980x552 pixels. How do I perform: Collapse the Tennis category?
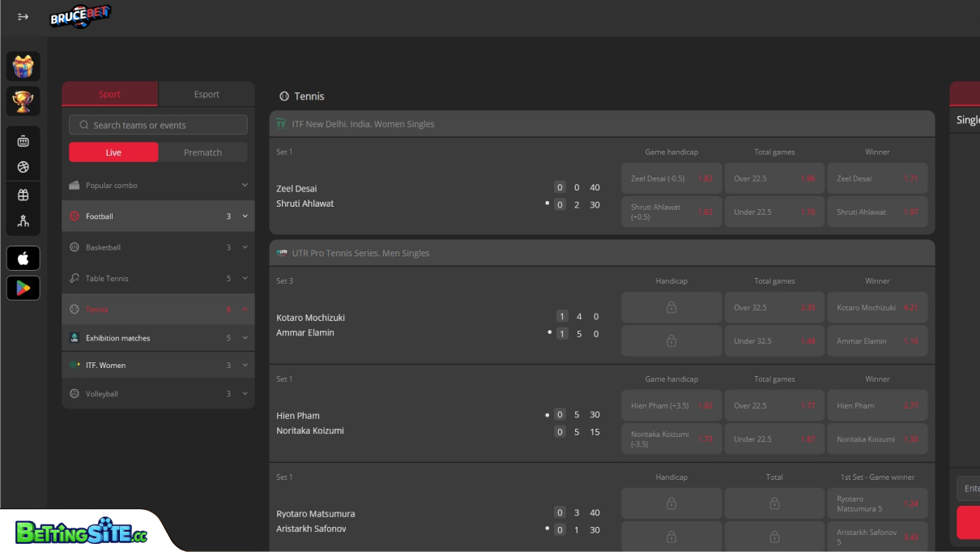click(x=158, y=309)
